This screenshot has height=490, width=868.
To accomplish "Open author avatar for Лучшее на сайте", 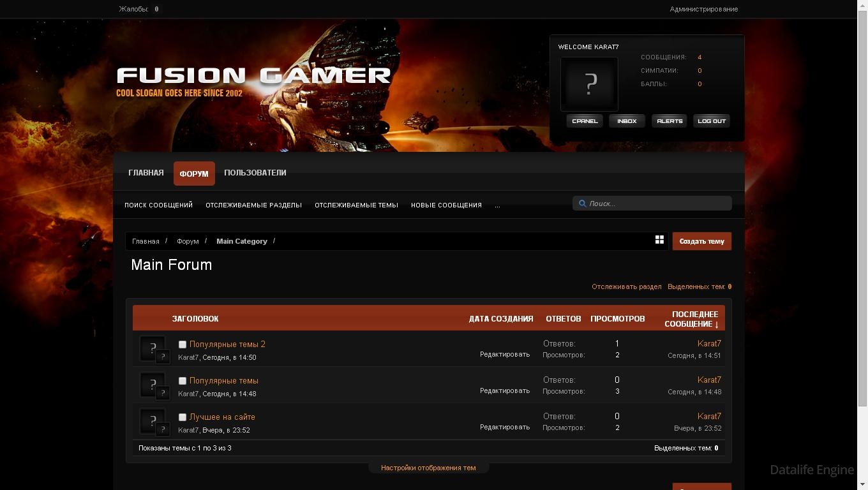I will 153,421.
